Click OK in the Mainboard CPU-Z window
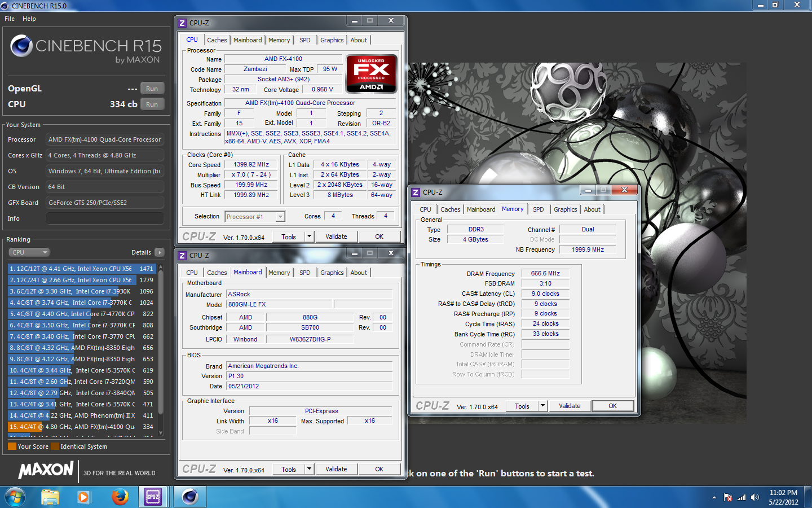 tap(379, 469)
